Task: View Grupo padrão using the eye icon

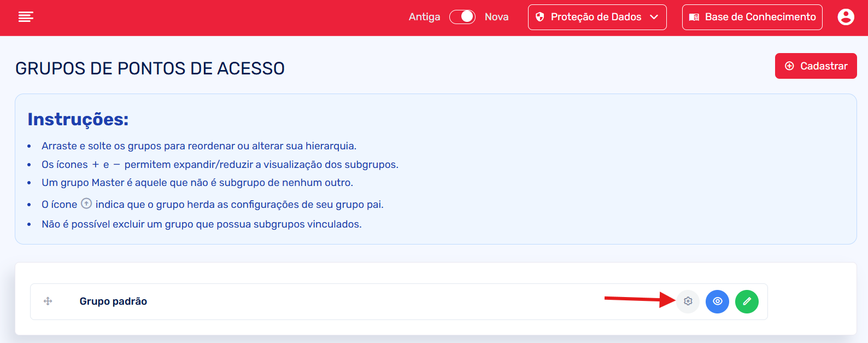Action: [x=718, y=301]
